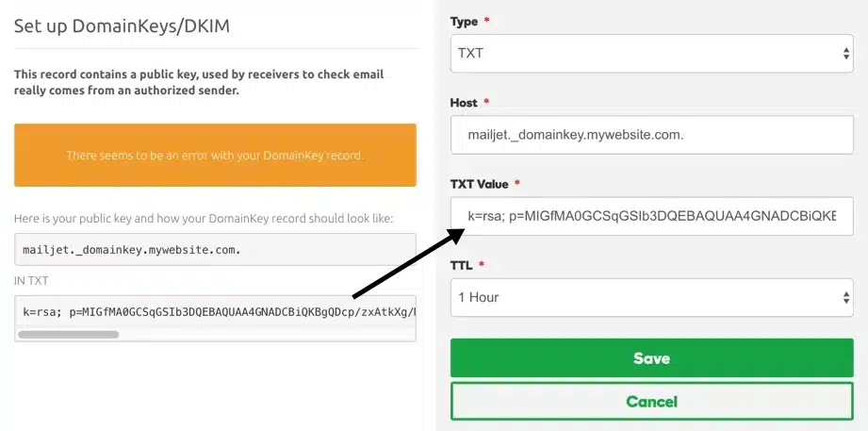This screenshot has height=431, width=868.
Task: Click the orange DomainKey error banner
Action: pos(215,155)
